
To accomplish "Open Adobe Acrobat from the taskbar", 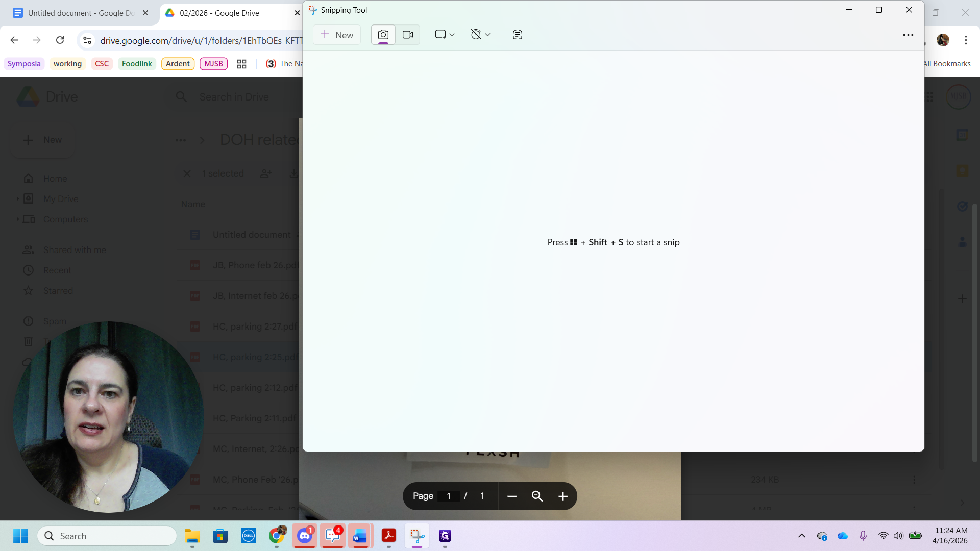I will pos(389,536).
